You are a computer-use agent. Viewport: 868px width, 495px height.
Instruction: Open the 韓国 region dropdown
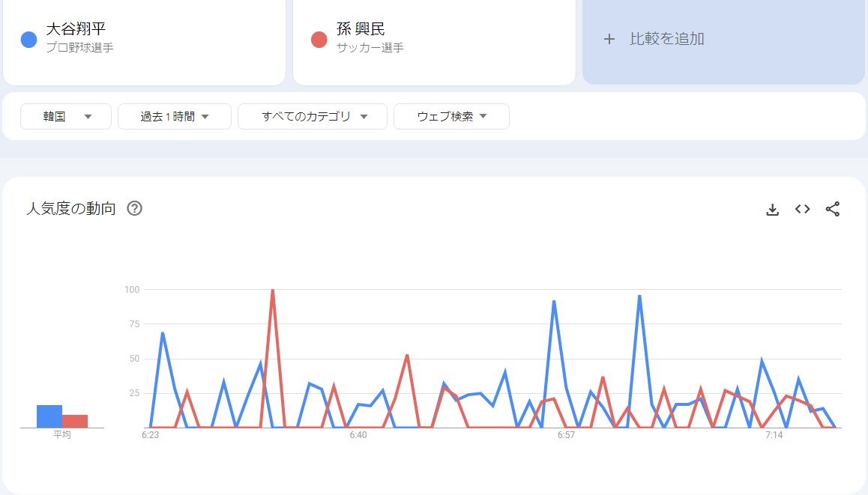click(x=66, y=117)
